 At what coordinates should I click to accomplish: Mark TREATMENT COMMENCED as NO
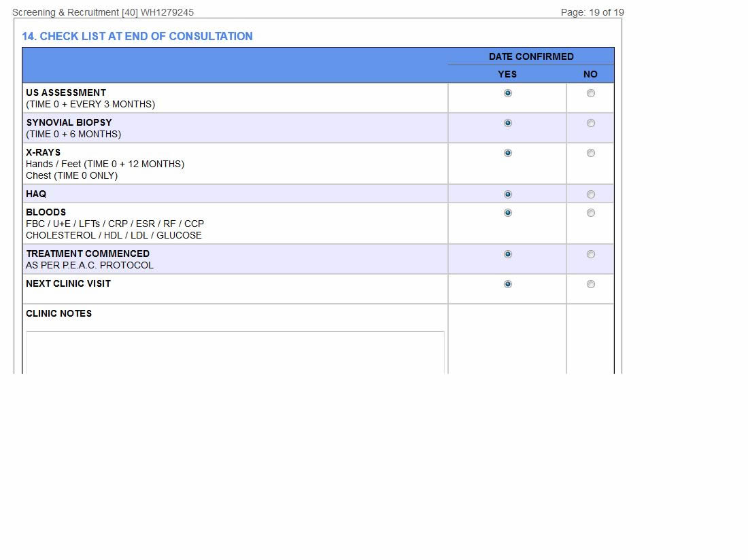(x=590, y=254)
